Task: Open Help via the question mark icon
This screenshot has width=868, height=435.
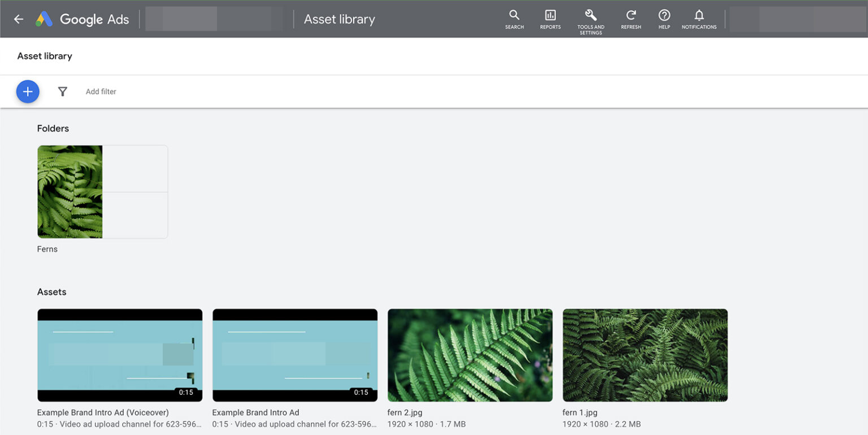Action: tap(664, 19)
